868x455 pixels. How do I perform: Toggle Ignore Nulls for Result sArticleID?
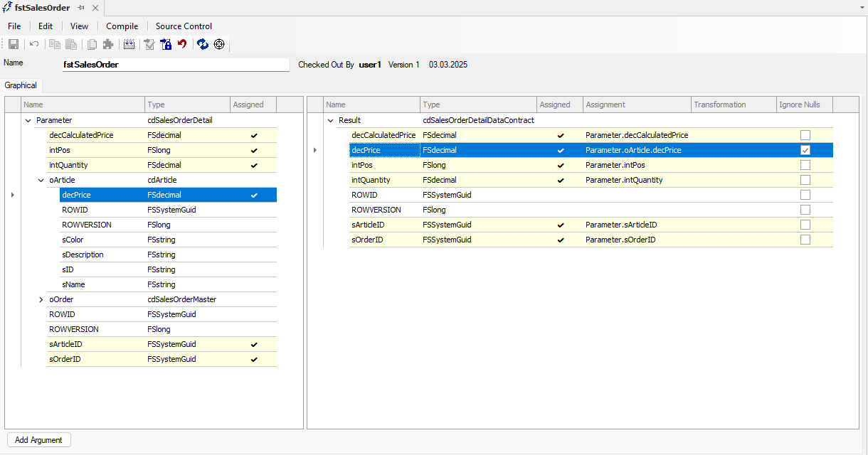coord(805,225)
